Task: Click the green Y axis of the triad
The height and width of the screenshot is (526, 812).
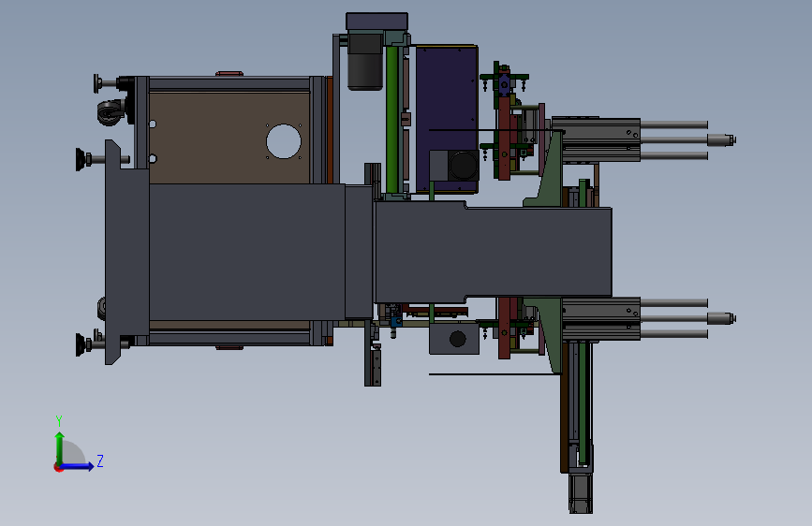Action: (60, 447)
